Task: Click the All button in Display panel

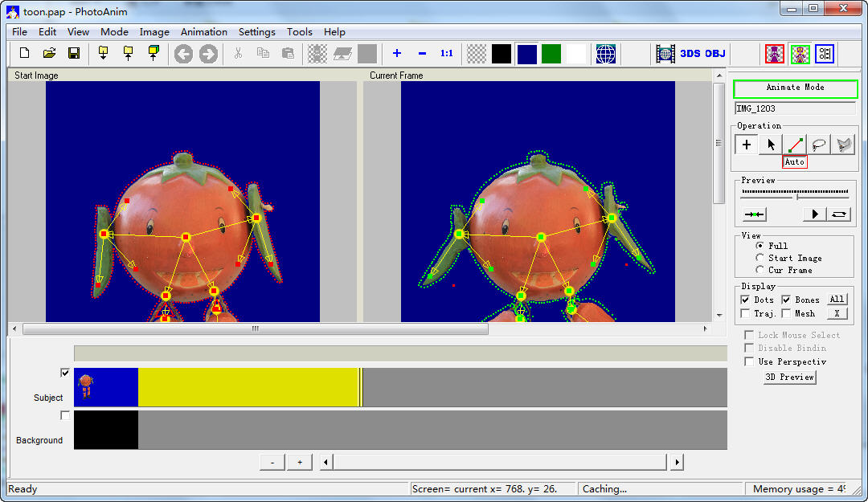Action: pyautogui.click(x=837, y=298)
